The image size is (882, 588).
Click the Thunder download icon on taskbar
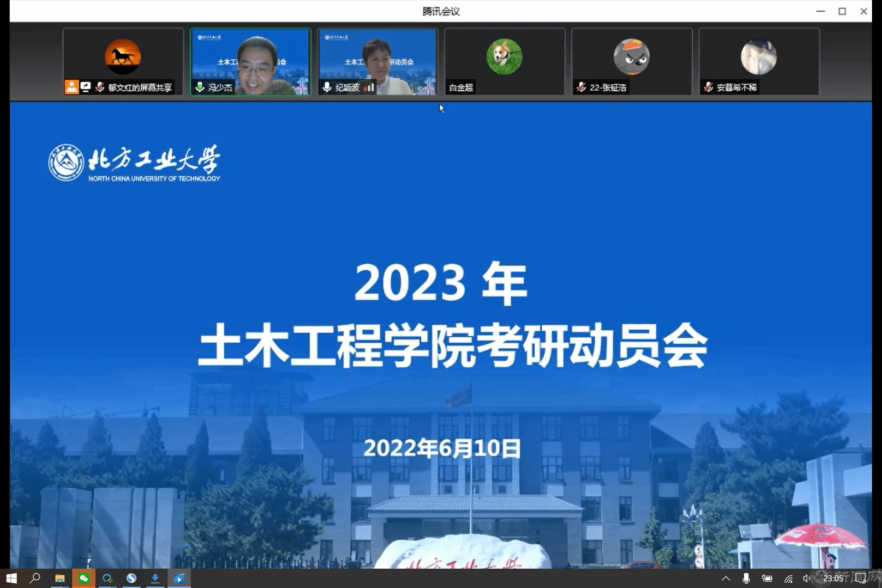tap(155, 578)
